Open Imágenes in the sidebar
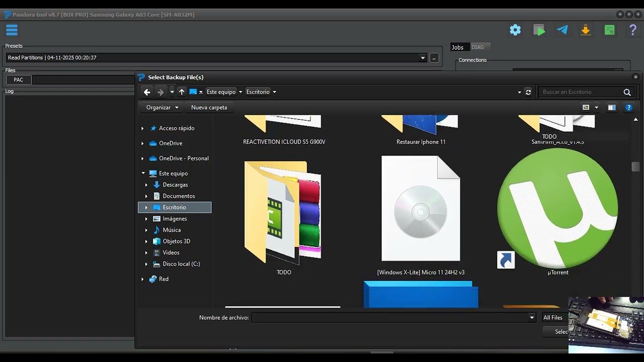Viewport: 644px width, 362px height. (x=175, y=219)
